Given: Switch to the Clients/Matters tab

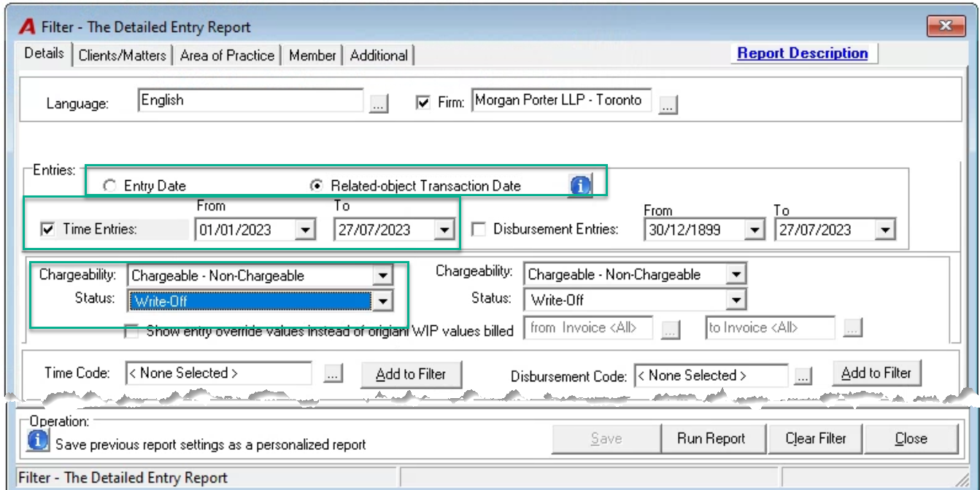Looking at the screenshot, I should pos(123,55).
